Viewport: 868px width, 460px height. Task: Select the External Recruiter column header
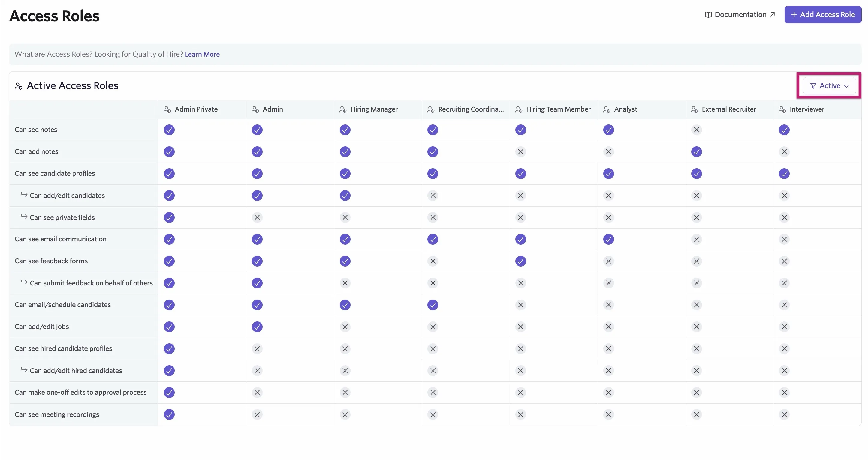(x=729, y=109)
